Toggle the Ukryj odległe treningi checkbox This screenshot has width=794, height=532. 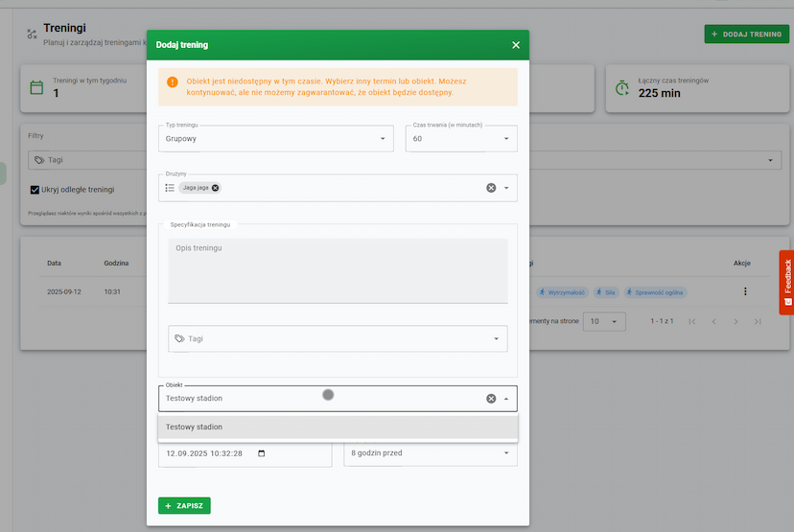(35, 190)
